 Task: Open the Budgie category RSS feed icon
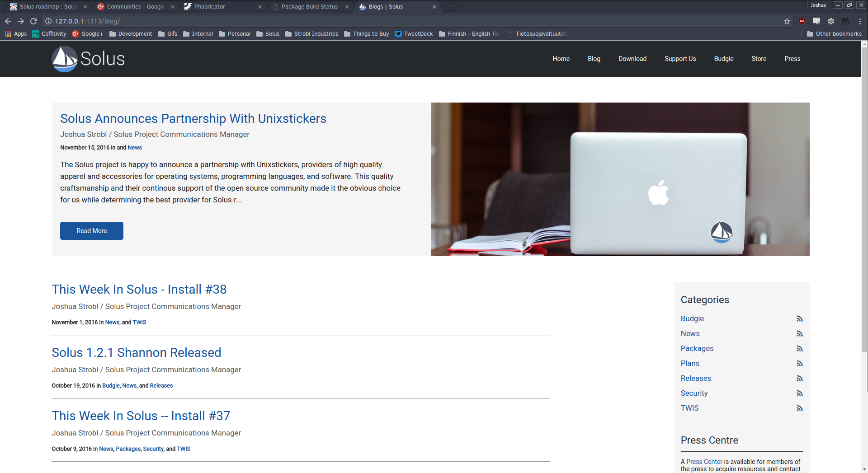[799, 319]
